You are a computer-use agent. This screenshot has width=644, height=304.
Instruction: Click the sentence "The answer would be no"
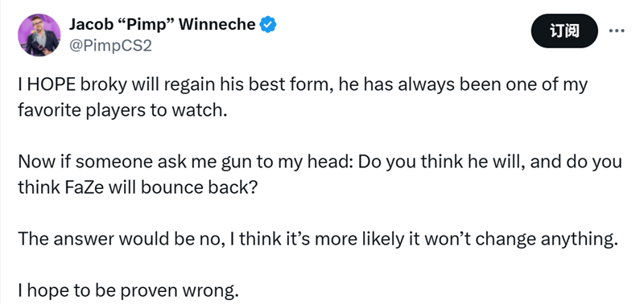point(122,239)
